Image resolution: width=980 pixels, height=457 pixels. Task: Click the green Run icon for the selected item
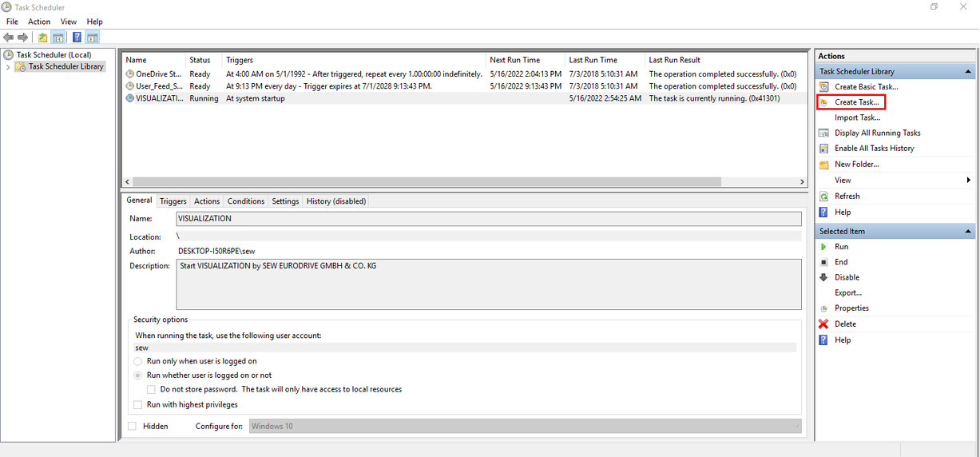point(824,247)
